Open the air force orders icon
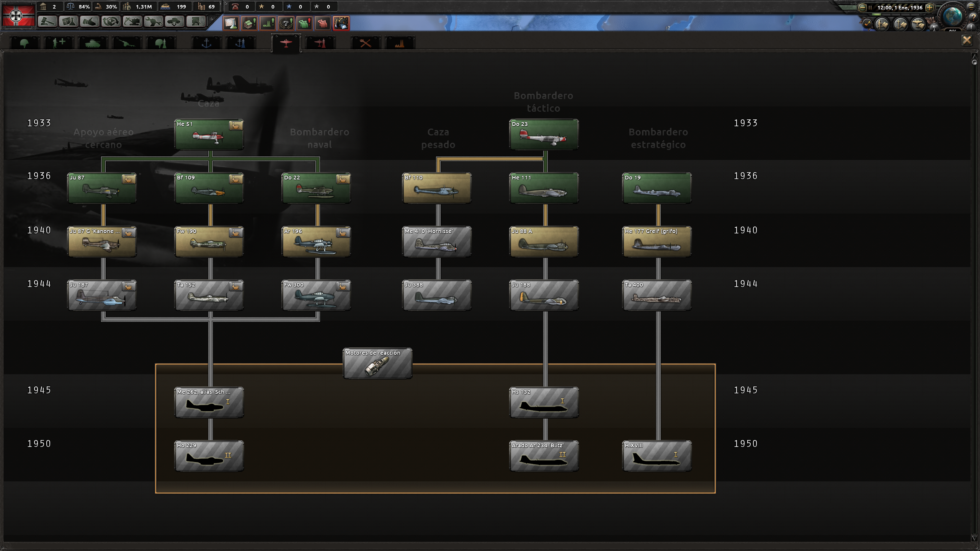 click(918, 24)
